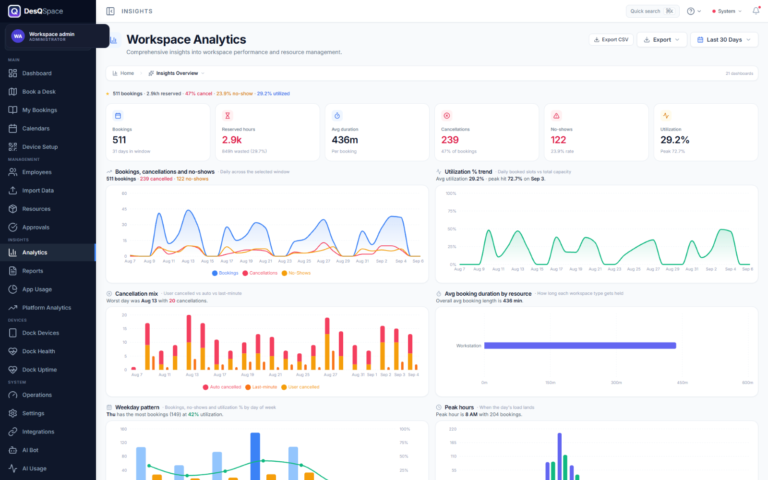Click the Operations gauge icon
The height and width of the screenshot is (480, 768).
point(13,395)
